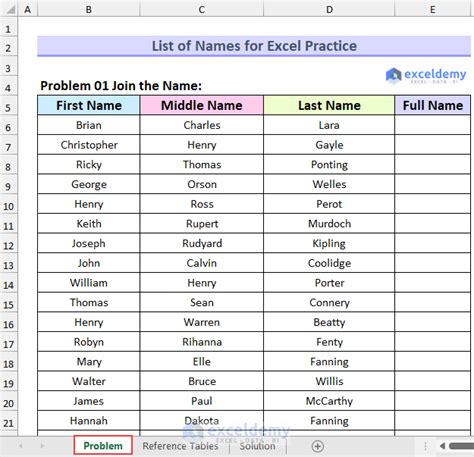Click the cell containing 'Gayle'
Screen dimensions: 474x457
tap(329, 145)
